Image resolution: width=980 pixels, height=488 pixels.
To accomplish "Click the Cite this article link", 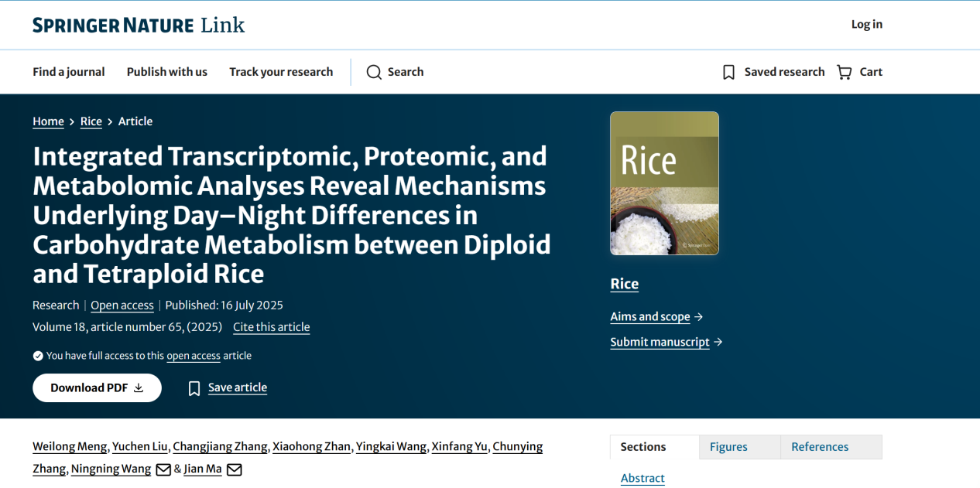I will point(272,327).
